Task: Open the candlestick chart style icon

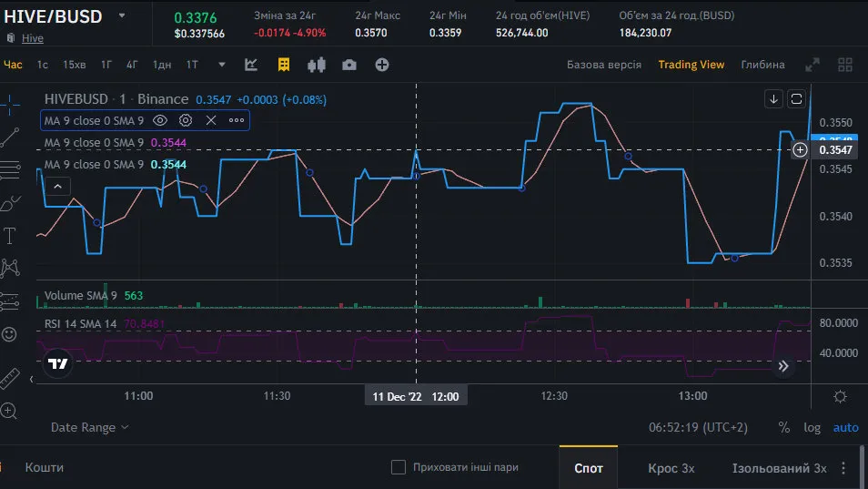Action: (317, 65)
